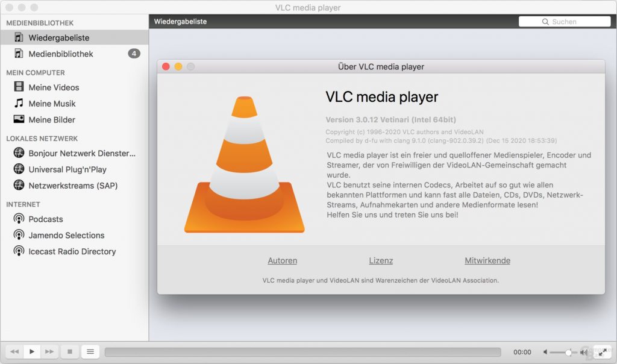This screenshot has height=364, width=617.
Task: Toggle fullscreen with the arrows button
Action: pos(603,352)
